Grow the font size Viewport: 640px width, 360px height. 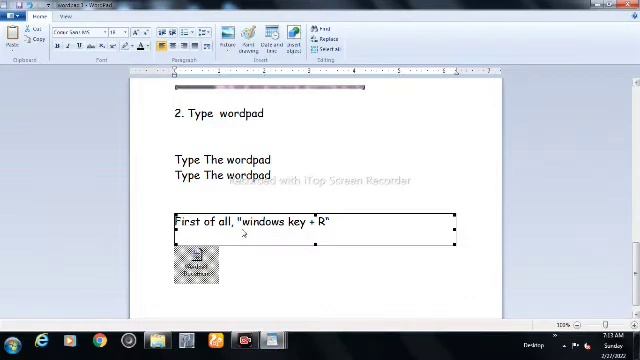[136, 32]
